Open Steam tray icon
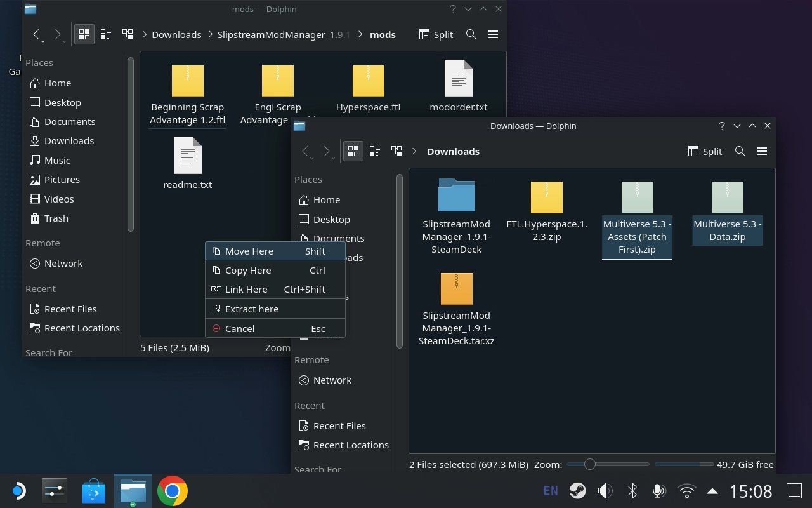The image size is (812, 508). click(577, 491)
